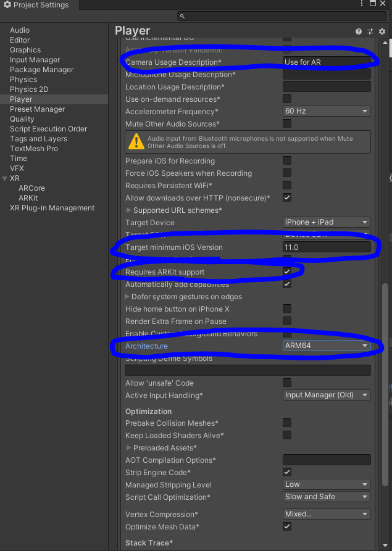Edit the Camera Usage Description field
The image size is (392, 551).
[327, 62]
